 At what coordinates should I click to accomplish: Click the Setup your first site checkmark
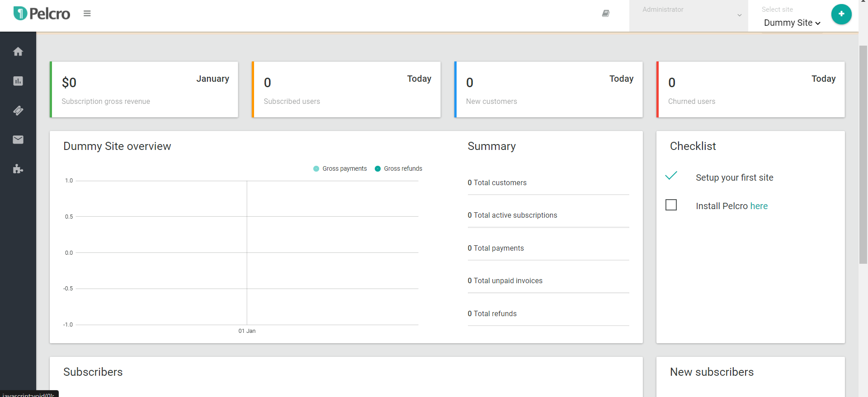pos(671,176)
